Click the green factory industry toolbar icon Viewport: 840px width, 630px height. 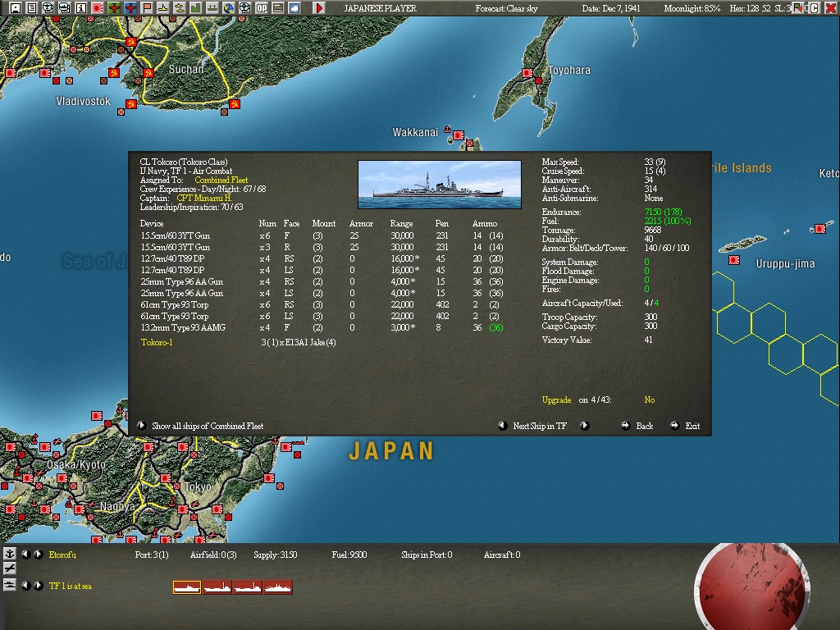[196, 7]
